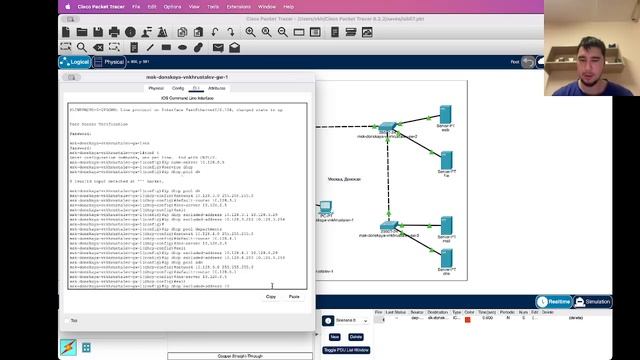Switch to Physical workspace view
Screen dimensions: 640x360
pos(109,62)
